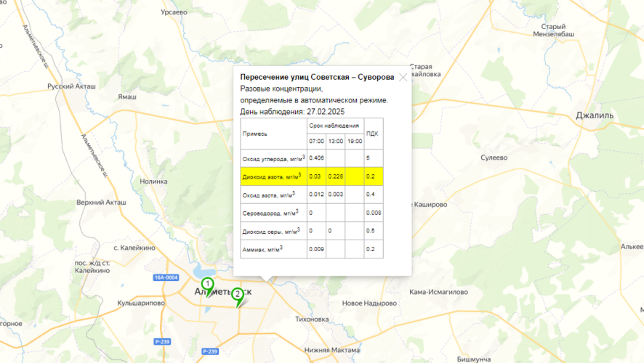Click the Старый Мензелябаш label
This screenshot has width=644, height=363.
[x=554, y=30]
